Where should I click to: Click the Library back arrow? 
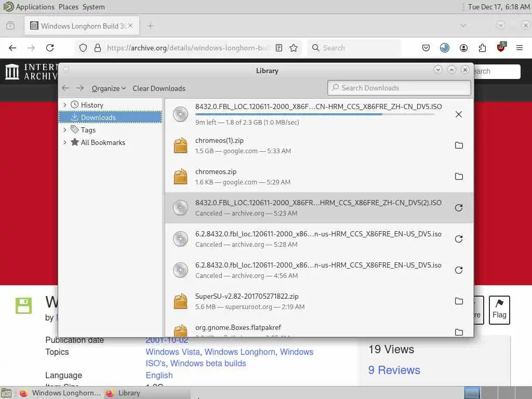(x=65, y=88)
